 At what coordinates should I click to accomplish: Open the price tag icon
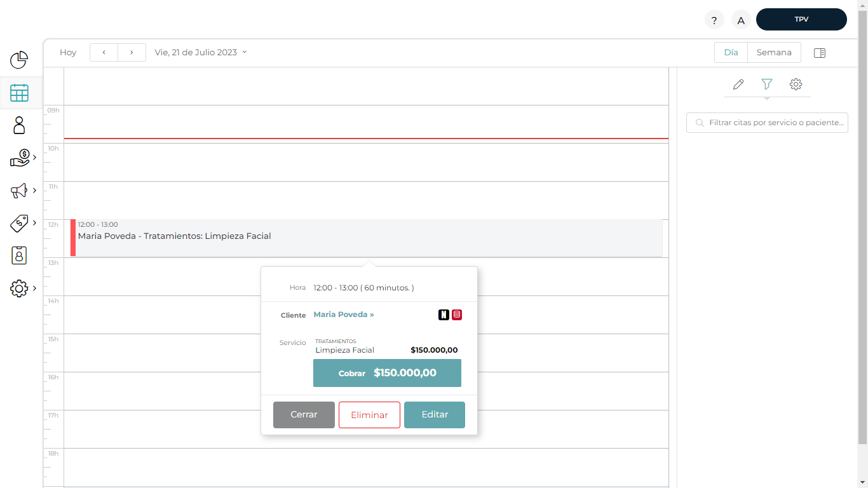point(19,223)
